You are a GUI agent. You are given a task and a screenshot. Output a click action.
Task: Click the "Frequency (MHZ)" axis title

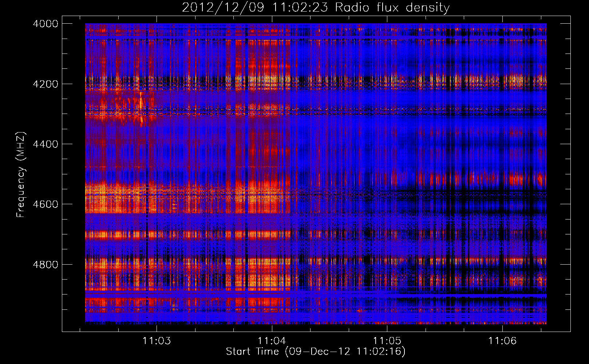[21, 174]
